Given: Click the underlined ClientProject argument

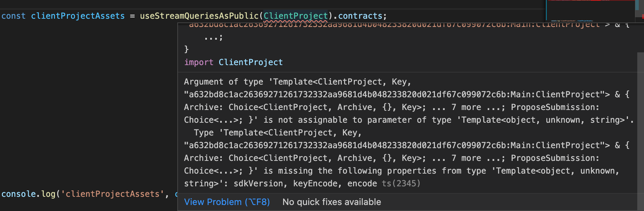Looking at the screenshot, I should pyautogui.click(x=295, y=16).
